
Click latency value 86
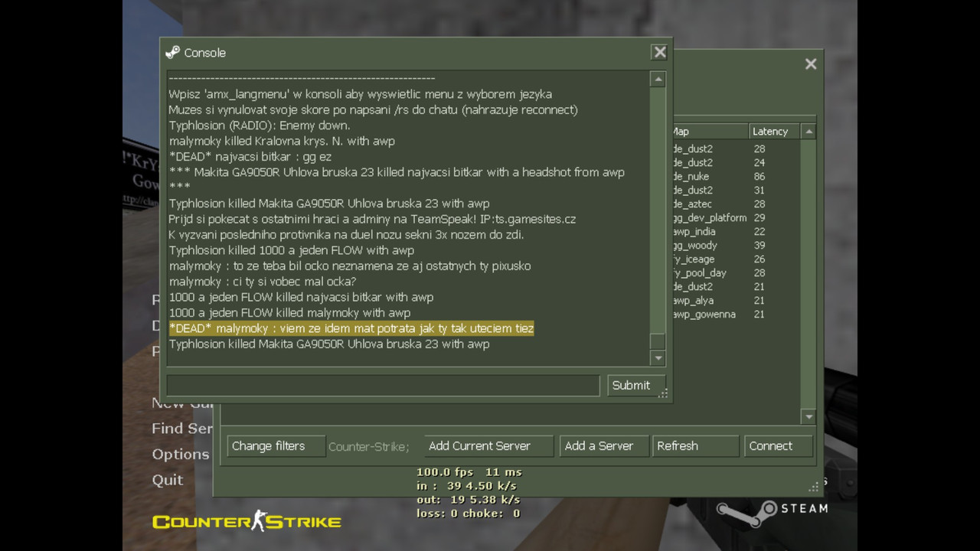[x=759, y=176]
